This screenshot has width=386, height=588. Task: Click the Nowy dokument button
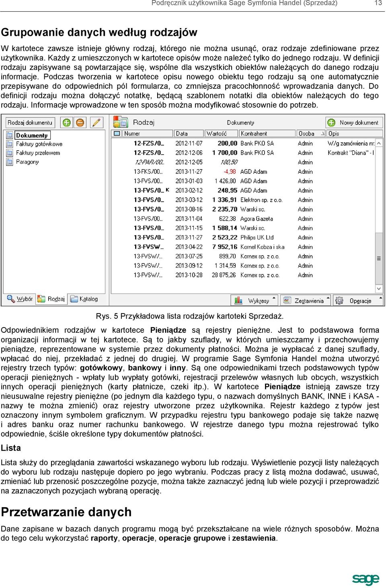tap(354, 123)
